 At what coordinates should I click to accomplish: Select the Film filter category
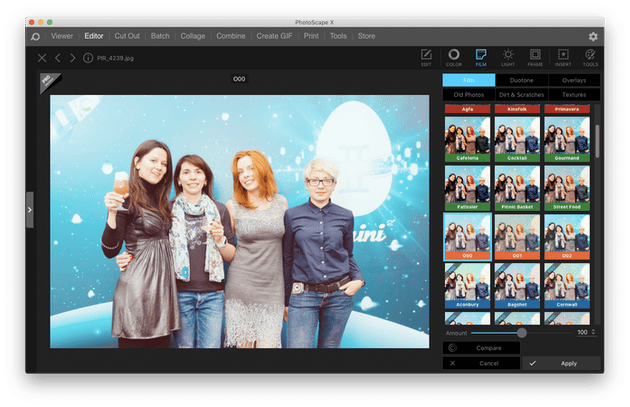point(468,80)
